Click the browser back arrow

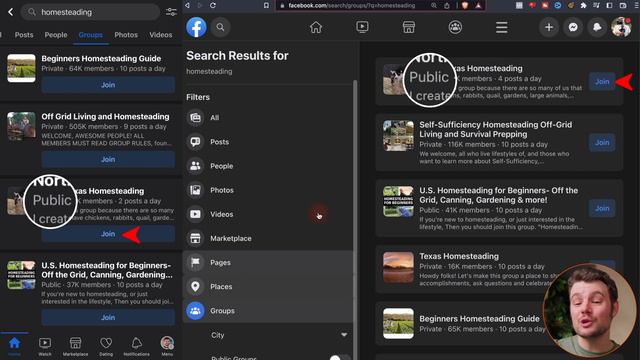point(187,5)
